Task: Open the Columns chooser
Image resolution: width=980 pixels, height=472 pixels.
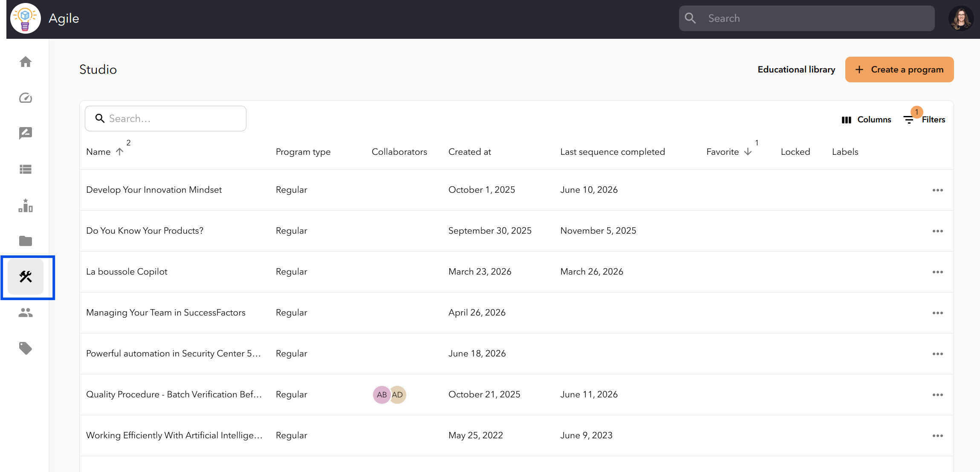Action: tap(866, 120)
